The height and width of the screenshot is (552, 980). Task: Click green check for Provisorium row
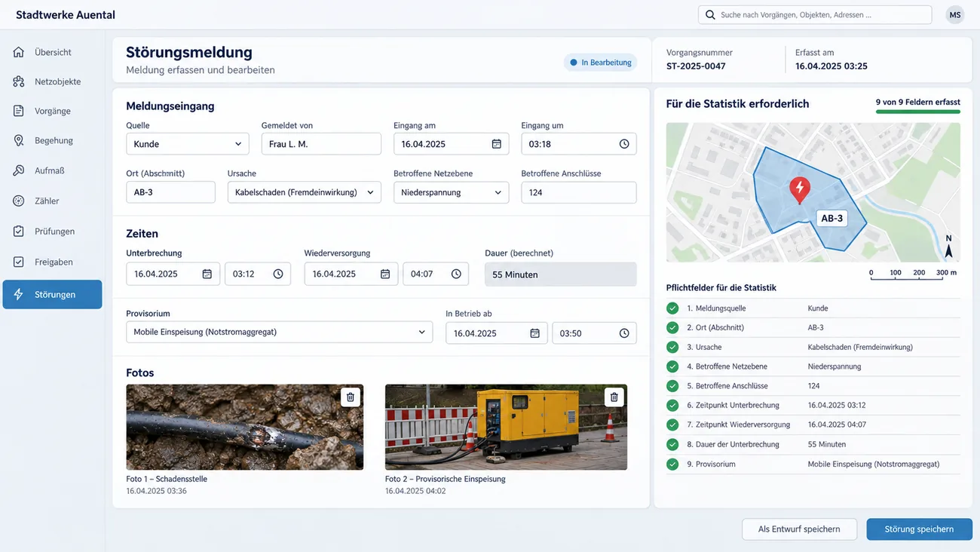tap(672, 465)
